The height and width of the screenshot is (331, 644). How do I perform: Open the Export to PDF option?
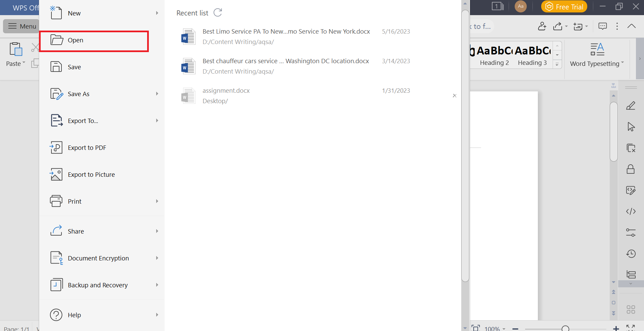click(87, 147)
